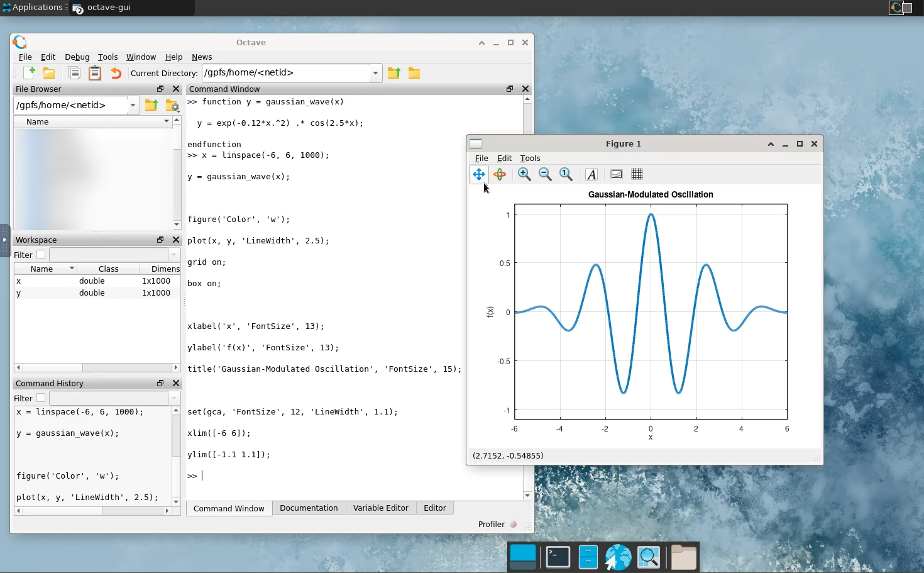Open the News menu in Octave
The height and width of the screenshot is (573, 924).
point(202,57)
